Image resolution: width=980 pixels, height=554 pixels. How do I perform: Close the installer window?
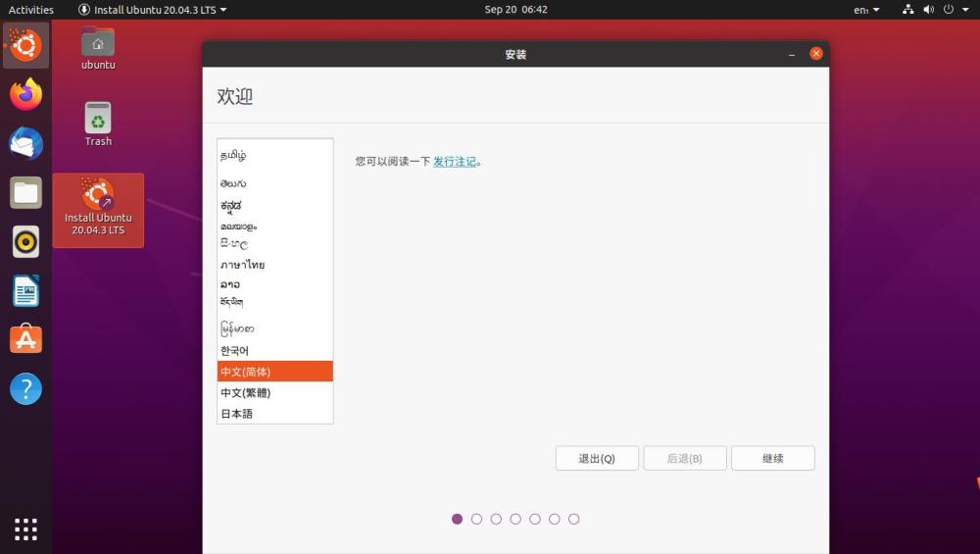[815, 54]
